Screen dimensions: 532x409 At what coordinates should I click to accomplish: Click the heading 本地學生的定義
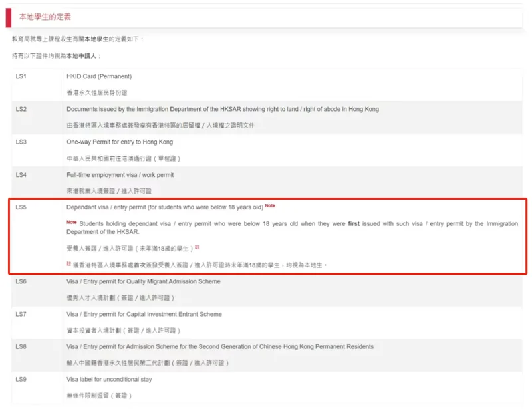point(45,17)
